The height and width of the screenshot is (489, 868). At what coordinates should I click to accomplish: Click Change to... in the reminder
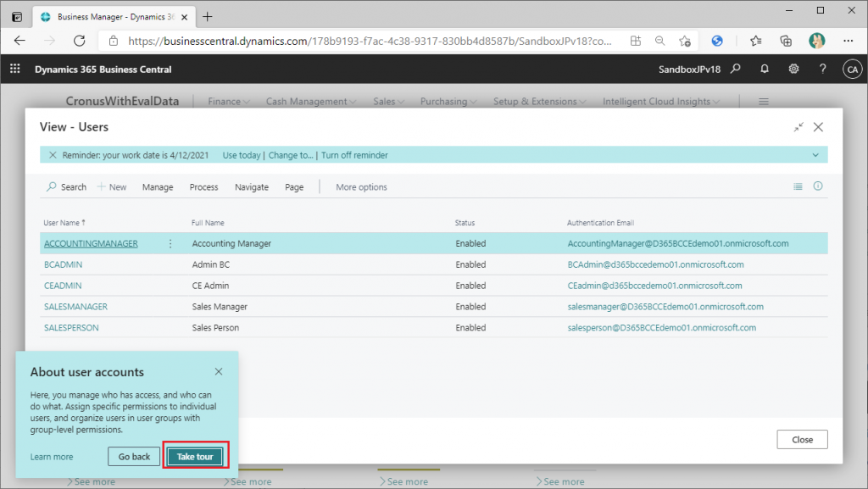pos(291,155)
